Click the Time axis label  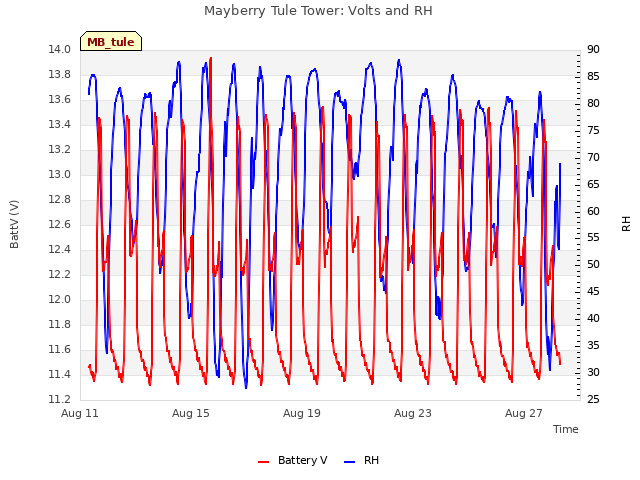click(566, 429)
